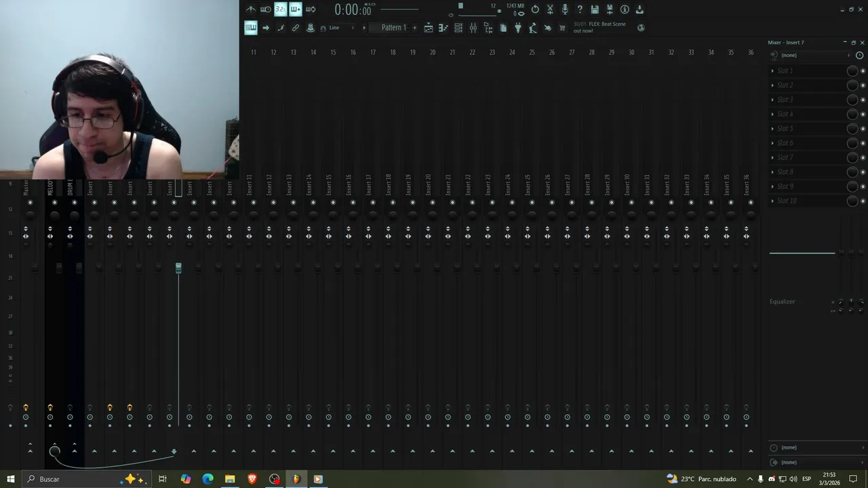The image size is (868, 488).
Task: Expand Slot 3 in mixer effects rack
Action: (x=772, y=100)
